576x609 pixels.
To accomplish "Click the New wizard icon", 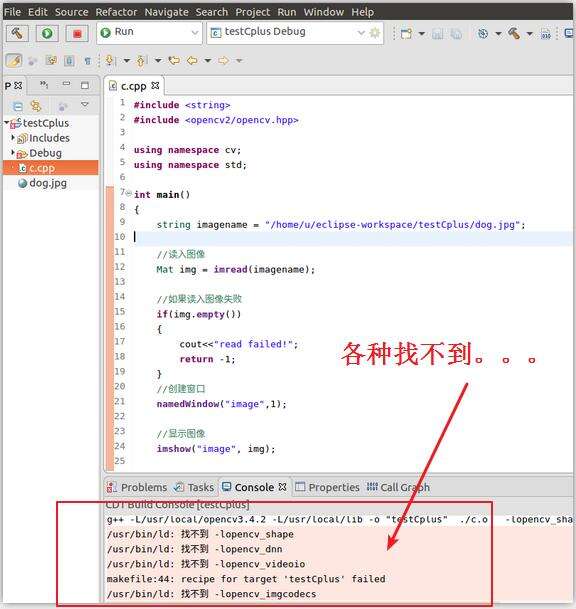I will point(406,34).
